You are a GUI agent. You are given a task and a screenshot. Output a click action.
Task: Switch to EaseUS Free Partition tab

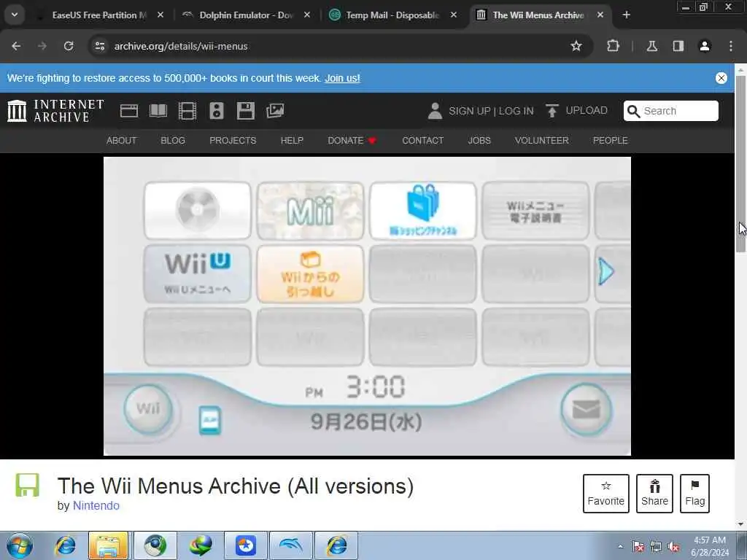[x=98, y=15]
